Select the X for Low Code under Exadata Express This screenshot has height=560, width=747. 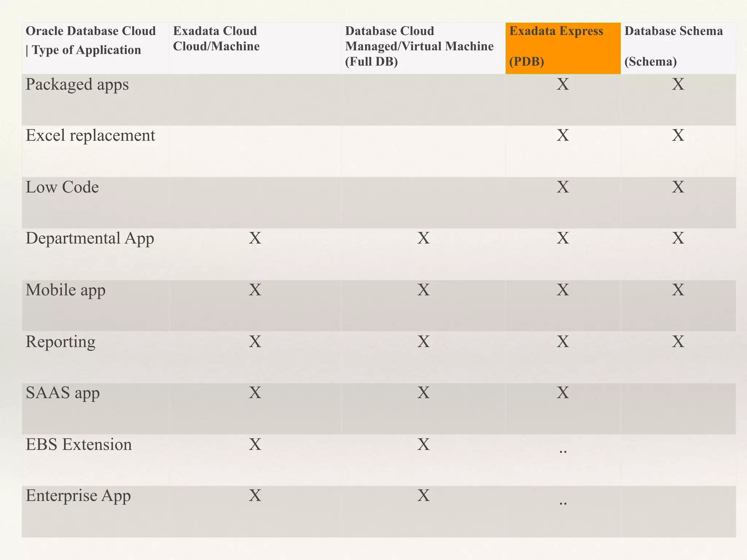coord(563,187)
